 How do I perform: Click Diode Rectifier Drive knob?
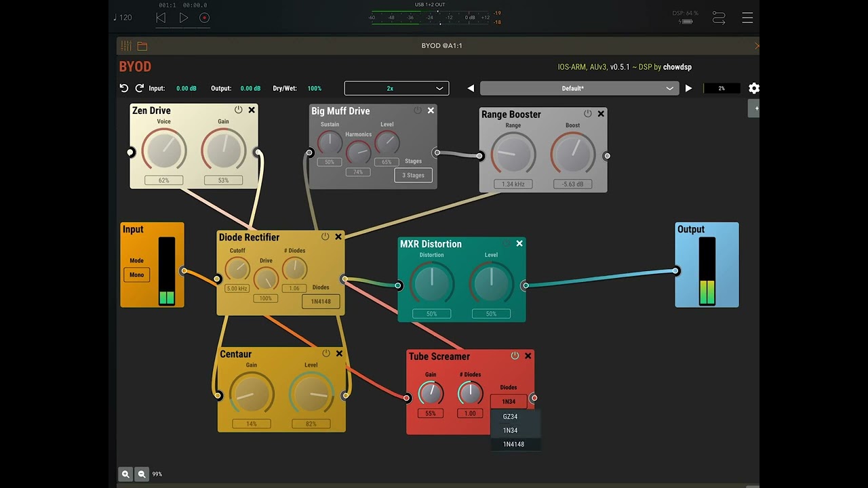click(266, 279)
